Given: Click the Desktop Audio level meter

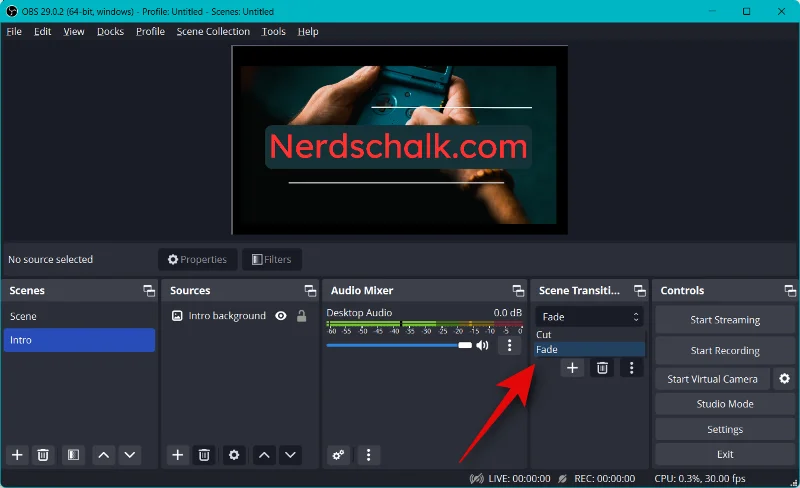Looking at the screenshot, I should point(424,324).
